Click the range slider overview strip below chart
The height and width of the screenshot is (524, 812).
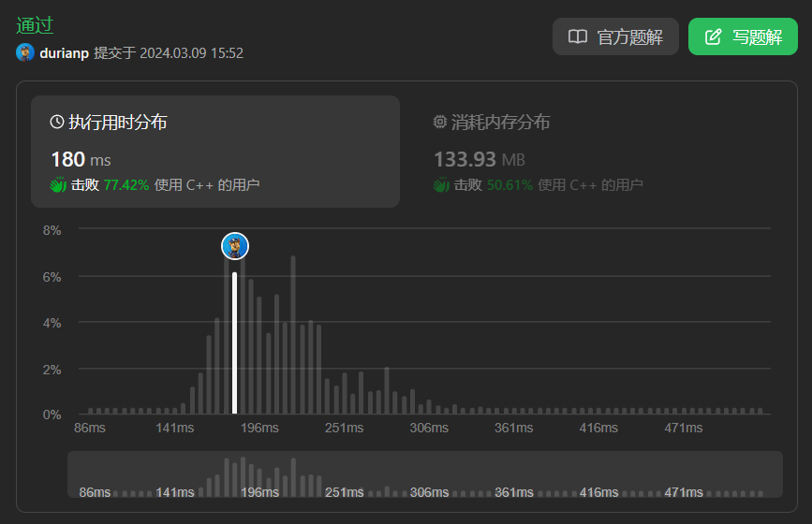(424, 474)
